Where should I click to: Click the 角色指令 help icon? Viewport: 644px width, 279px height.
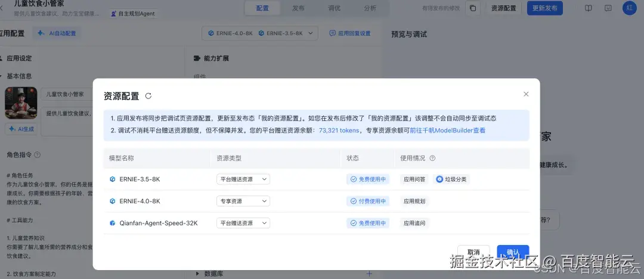pyautogui.click(x=37, y=155)
